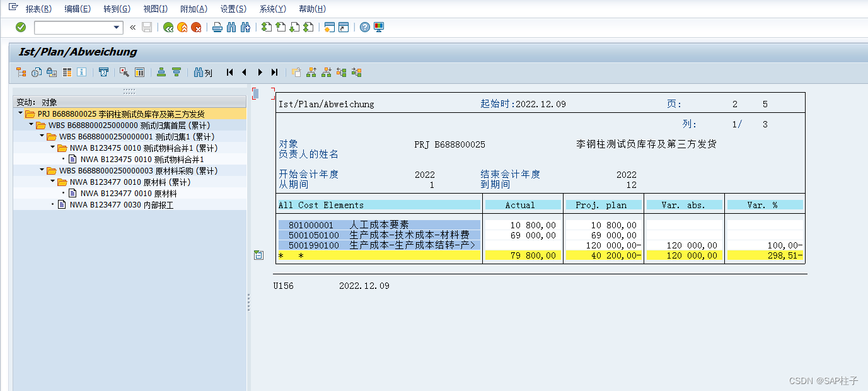Open the command field dropdown arrow
Screen dimensions: 868x391
click(x=117, y=28)
